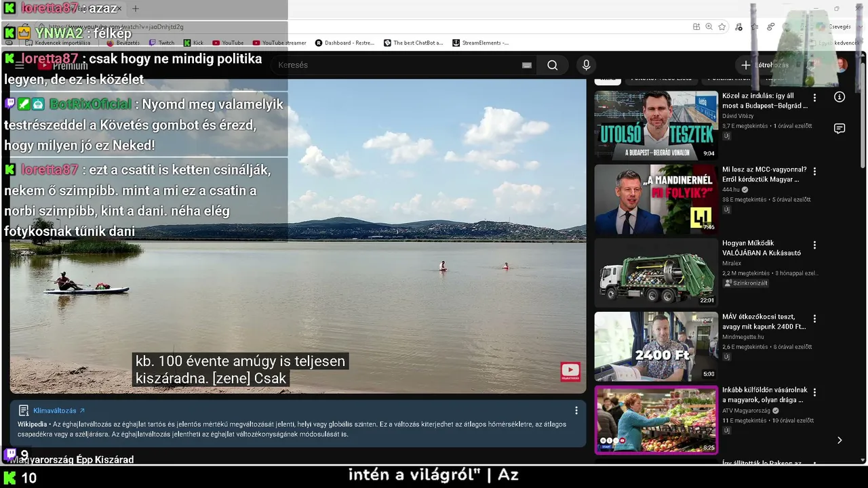Open the 'Közel az indulás' video thumbnail
868x488 pixels.
656,125
